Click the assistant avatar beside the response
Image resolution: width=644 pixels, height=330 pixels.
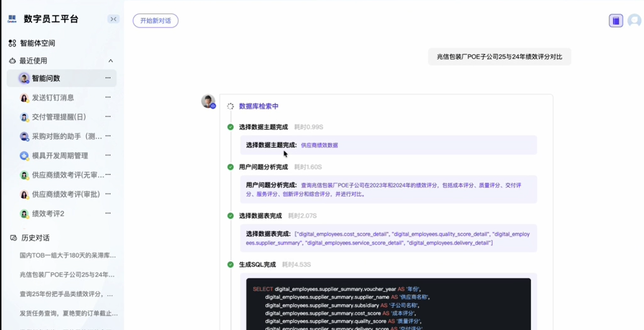(x=208, y=101)
